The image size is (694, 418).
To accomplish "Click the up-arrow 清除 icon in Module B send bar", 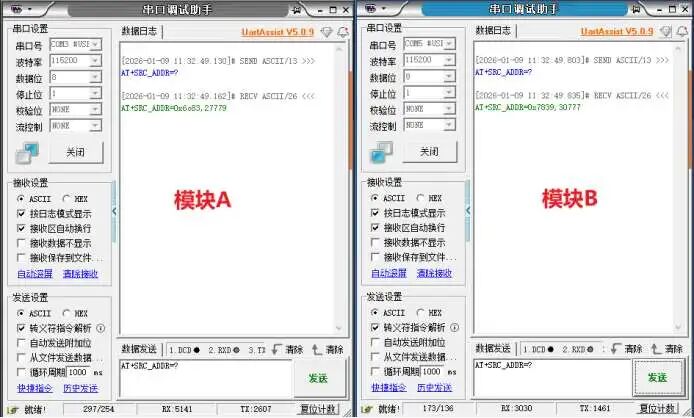I will point(657,349).
